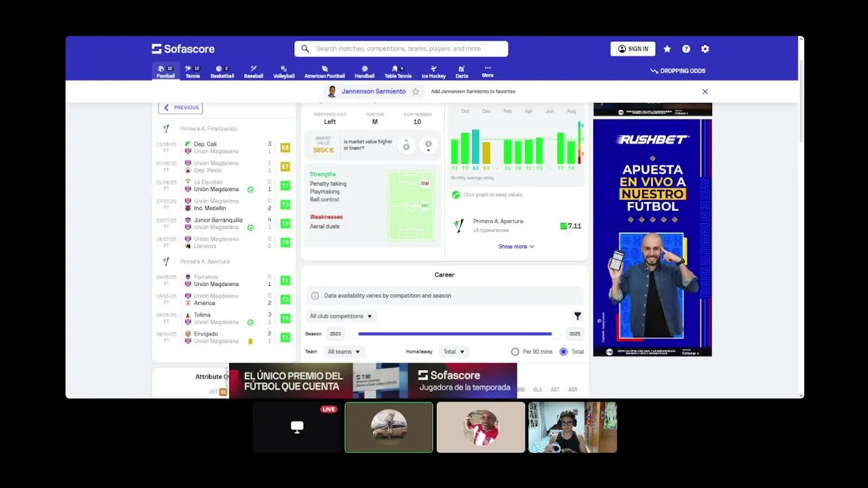Viewport: 868px width, 488px height.
Task: Click the season range slider bar
Action: 455,334
